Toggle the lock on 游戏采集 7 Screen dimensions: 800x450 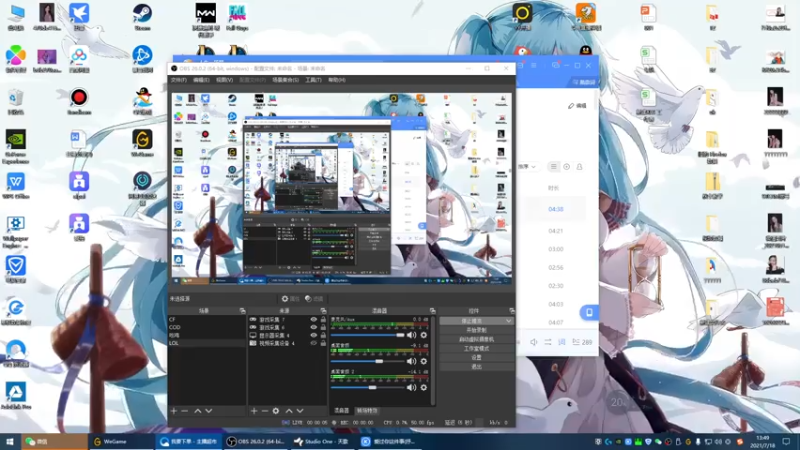pos(323,319)
